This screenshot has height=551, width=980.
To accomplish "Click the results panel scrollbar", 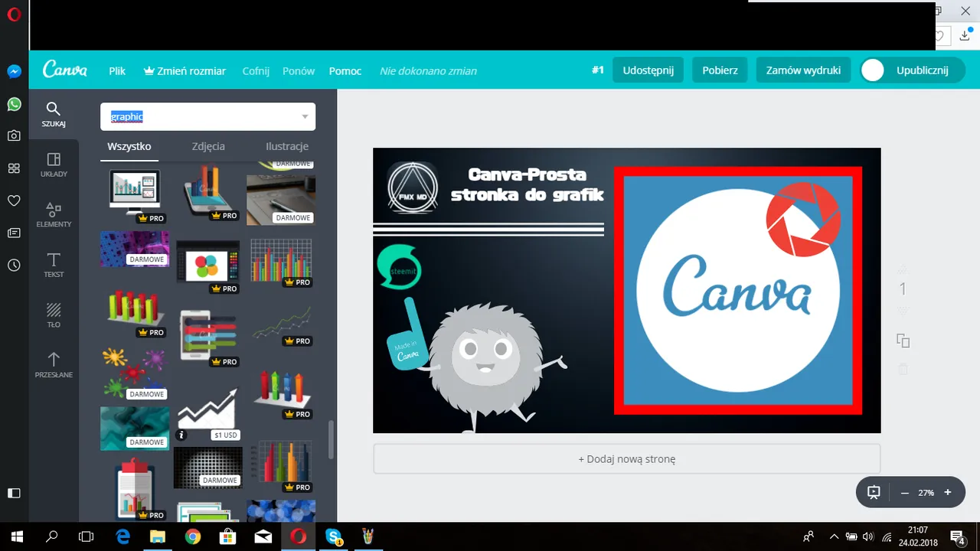I will (x=332, y=439).
